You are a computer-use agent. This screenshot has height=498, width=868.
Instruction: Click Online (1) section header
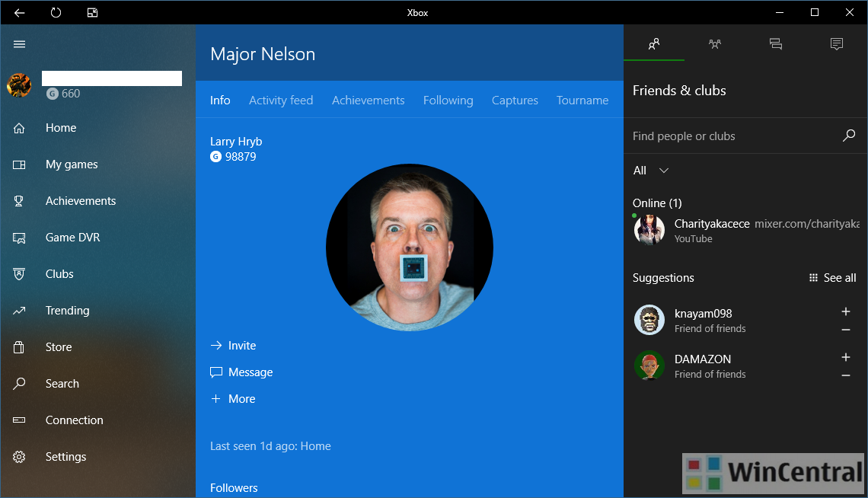[x=657, y=203]
